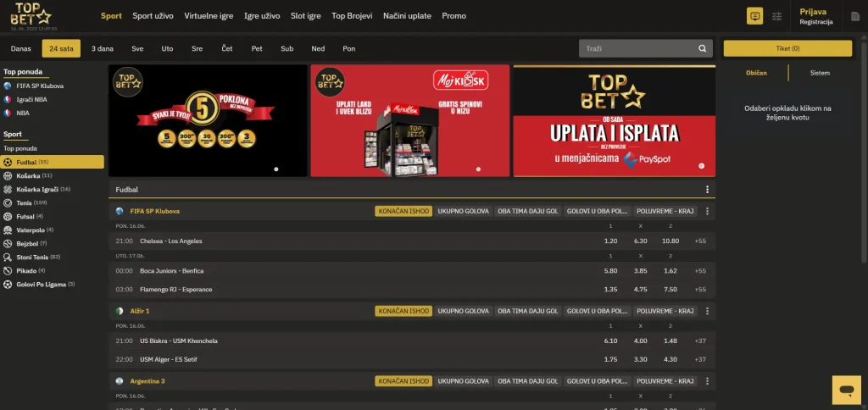Open the PaySpot uplata i isplata banner
Viewport: 868px width, 410px height.
pos(615,120)
